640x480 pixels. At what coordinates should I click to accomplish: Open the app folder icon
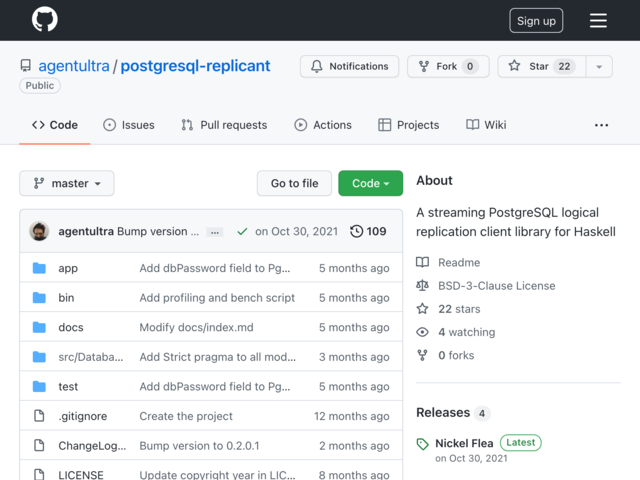tap(39, 268)
